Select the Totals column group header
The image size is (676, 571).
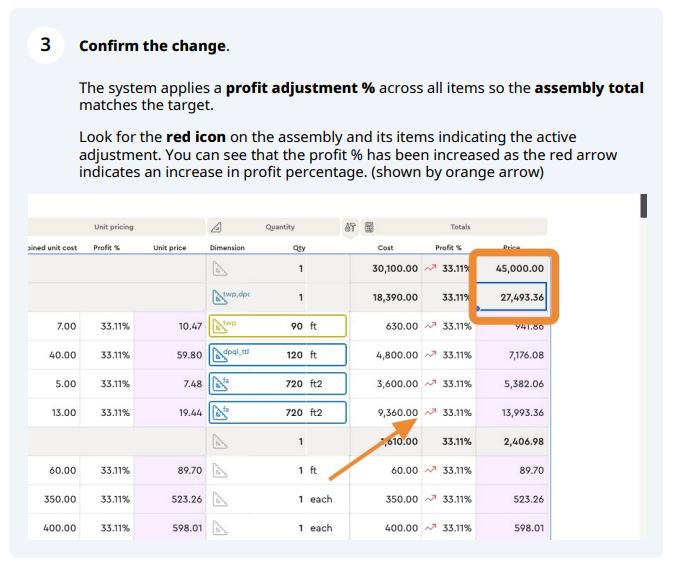click(x=460, y=227)
